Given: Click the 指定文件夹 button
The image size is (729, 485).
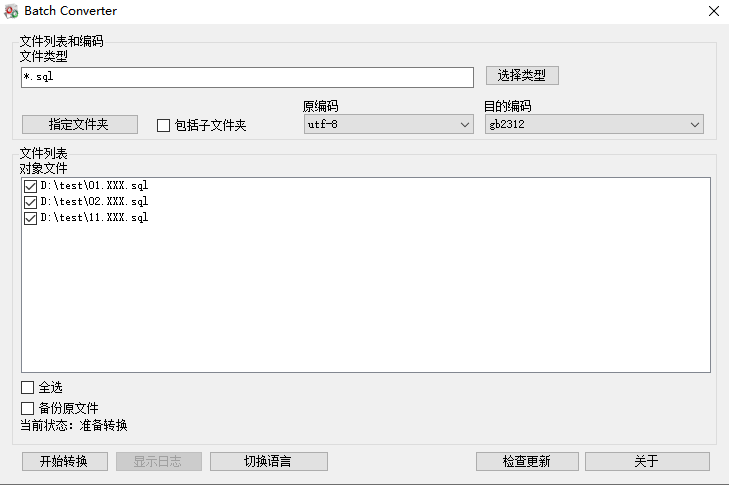Looking at the screenshot, I should point(80,124).
